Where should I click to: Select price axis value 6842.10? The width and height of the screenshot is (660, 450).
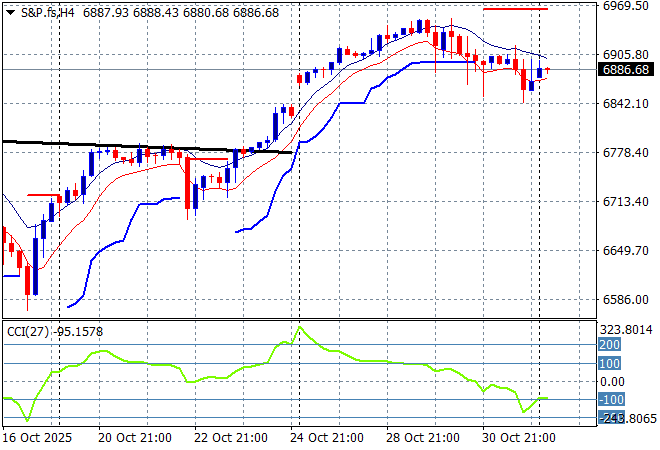625,104
